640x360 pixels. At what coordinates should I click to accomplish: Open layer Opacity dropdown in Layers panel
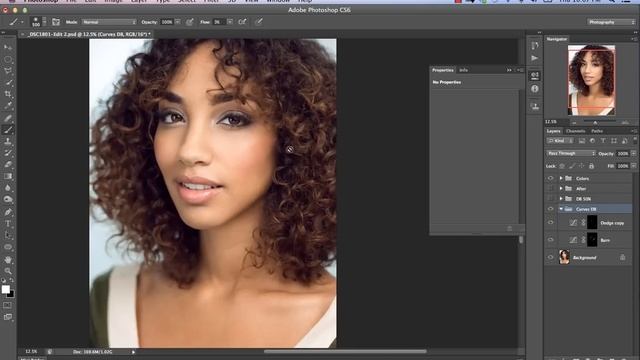[x=633, y=153]
